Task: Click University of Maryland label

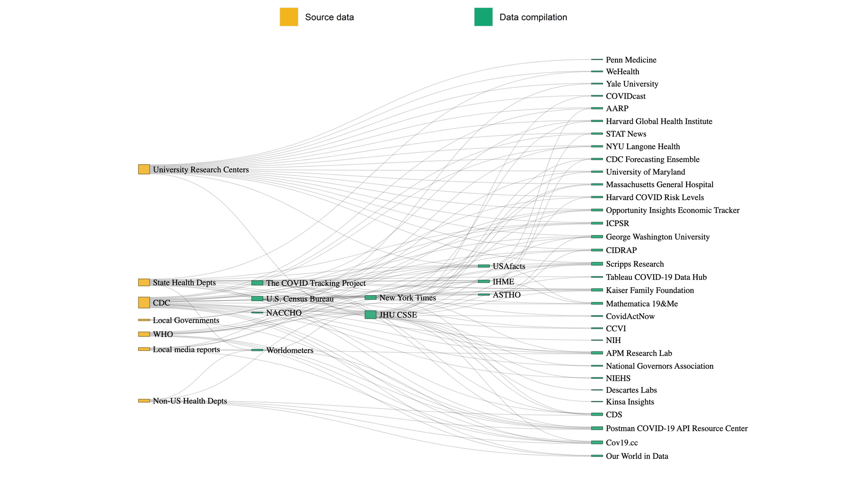Action: pyautogui.click(x=645, y=172)
